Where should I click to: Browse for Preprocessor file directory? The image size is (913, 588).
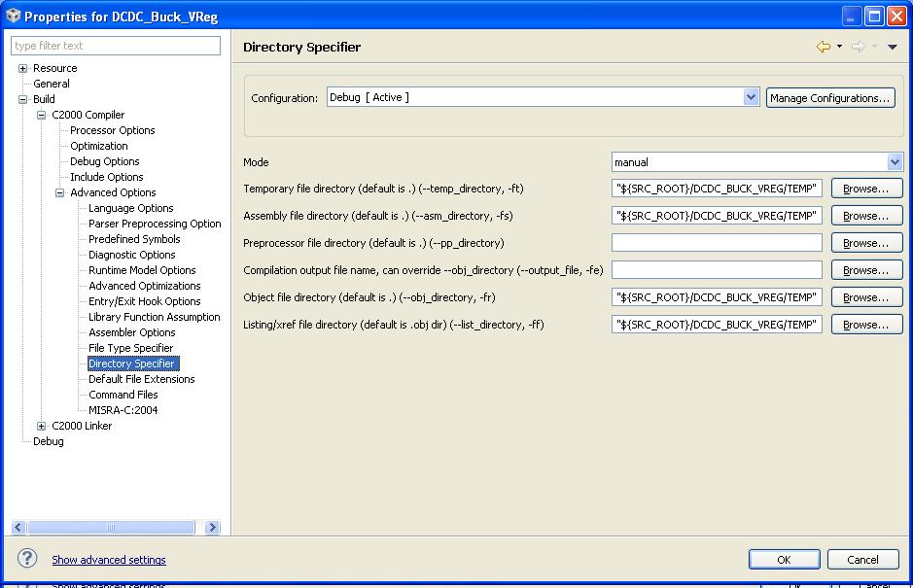[x=866, y=243]
